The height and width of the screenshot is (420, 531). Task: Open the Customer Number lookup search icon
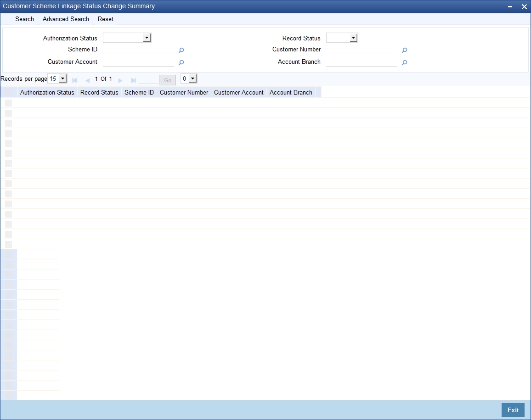coord(404,50)
